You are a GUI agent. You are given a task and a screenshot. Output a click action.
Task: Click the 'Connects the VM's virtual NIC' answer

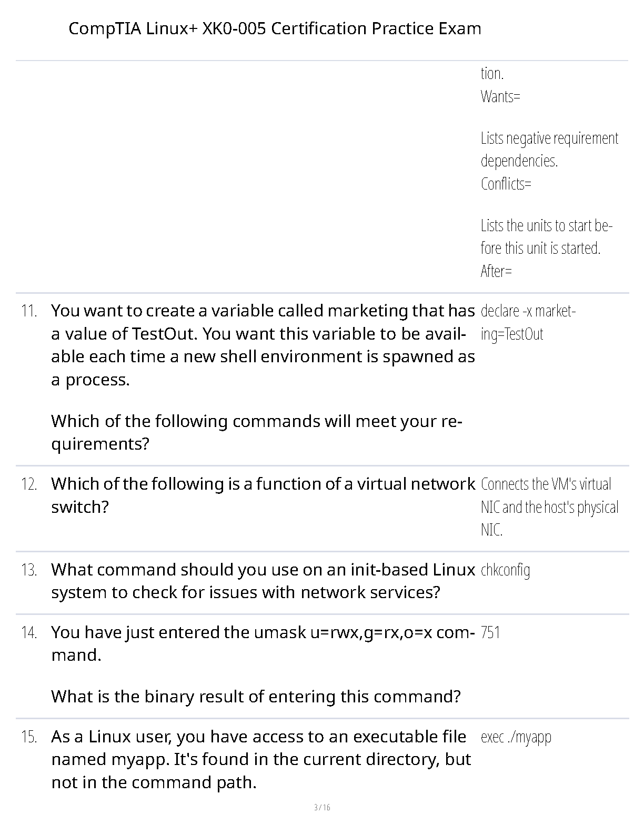[x=549, y=507]
